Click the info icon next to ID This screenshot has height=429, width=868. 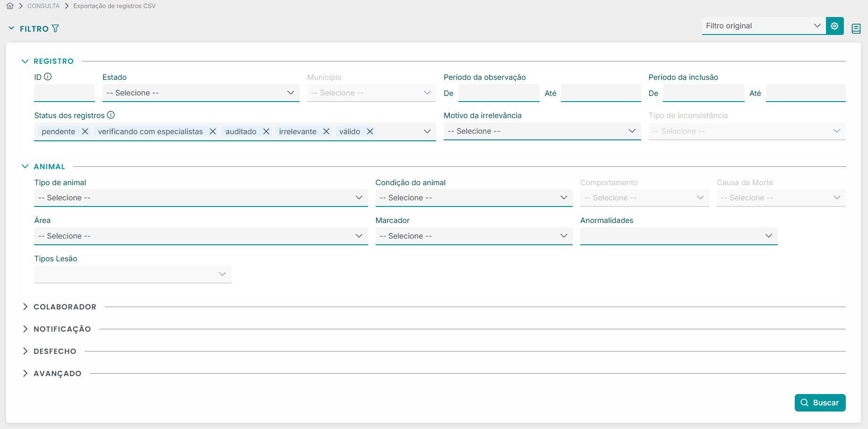[x=48, y=77]
